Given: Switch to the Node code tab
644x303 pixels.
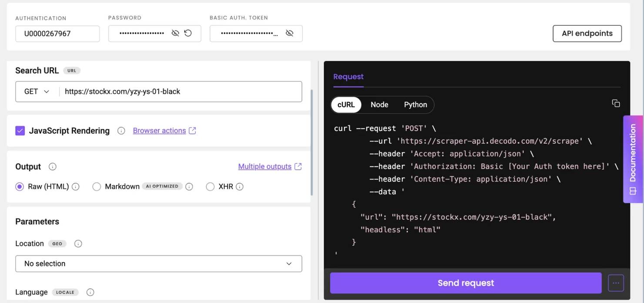Looking at the screenshot, I should [x=379, y=104].
